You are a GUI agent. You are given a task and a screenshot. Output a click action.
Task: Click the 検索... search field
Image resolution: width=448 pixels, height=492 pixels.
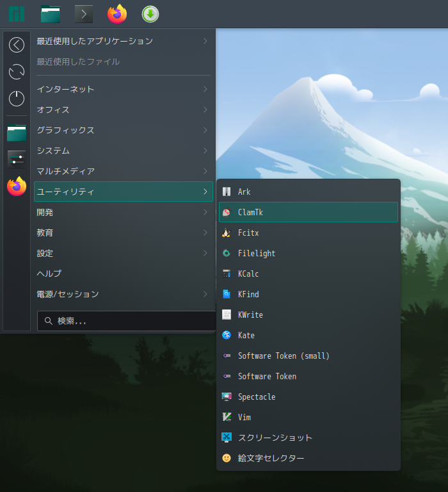pos(126,321)
